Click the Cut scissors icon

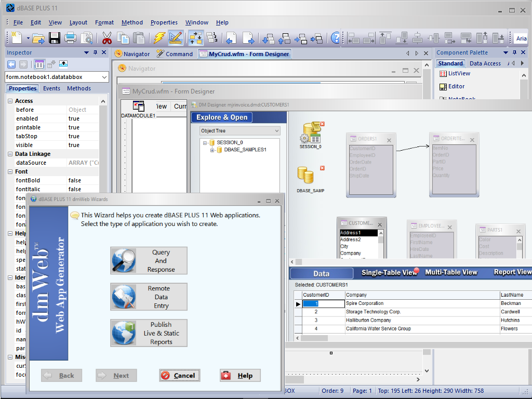pyautogui.click(x=107, y=38)
